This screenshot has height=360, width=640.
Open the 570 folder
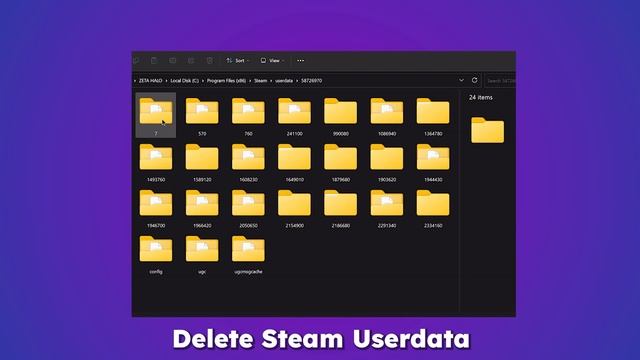coord(202,116)
